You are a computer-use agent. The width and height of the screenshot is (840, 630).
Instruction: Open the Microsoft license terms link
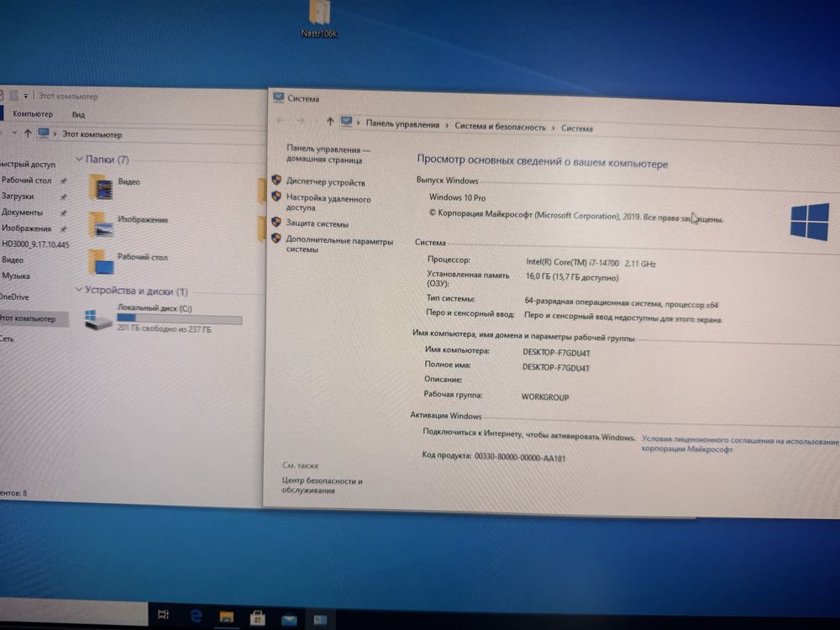tap(740, 444)
